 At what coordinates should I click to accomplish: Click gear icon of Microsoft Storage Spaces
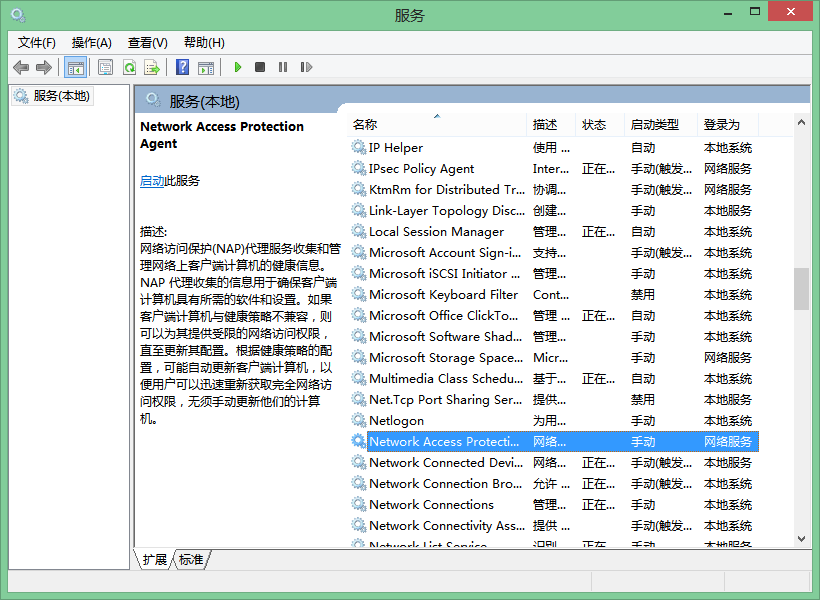(x=359, y=357)
